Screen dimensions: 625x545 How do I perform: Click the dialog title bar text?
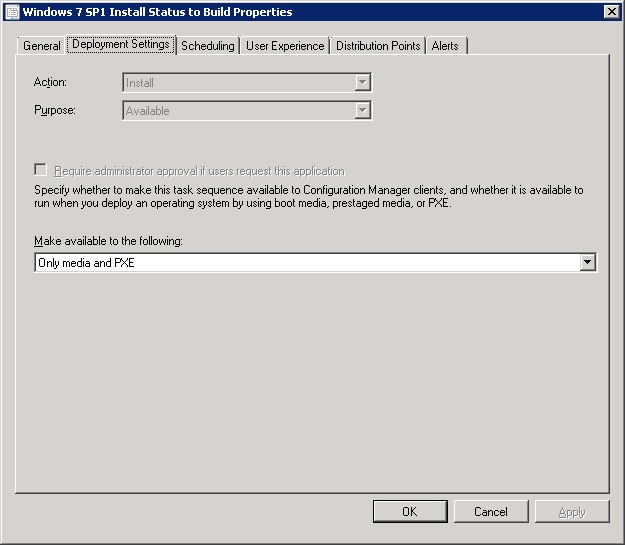click(158, 11)
